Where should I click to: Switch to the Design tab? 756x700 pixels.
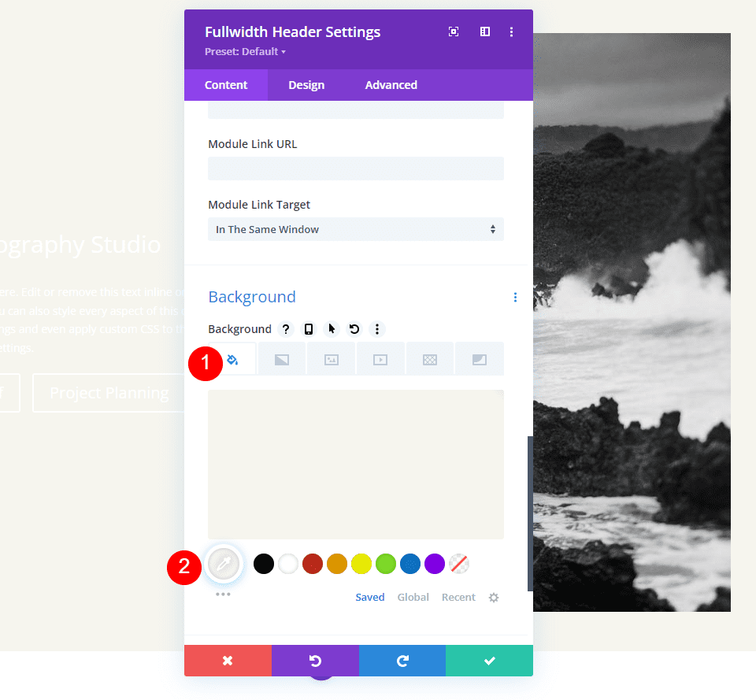tap(306, 84)
